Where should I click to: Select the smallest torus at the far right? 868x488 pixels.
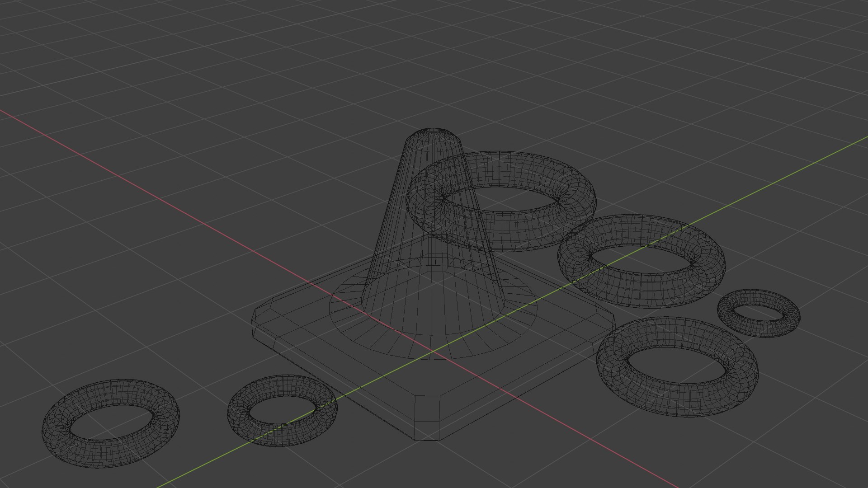coord(759,313)
